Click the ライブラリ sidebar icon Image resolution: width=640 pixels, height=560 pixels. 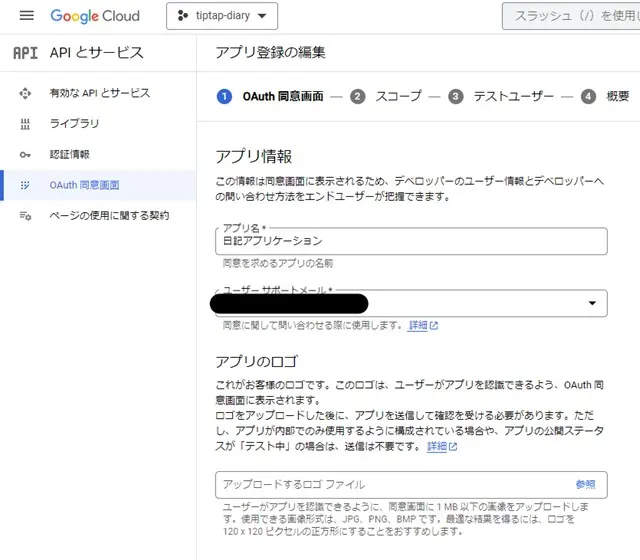point(26,124)
